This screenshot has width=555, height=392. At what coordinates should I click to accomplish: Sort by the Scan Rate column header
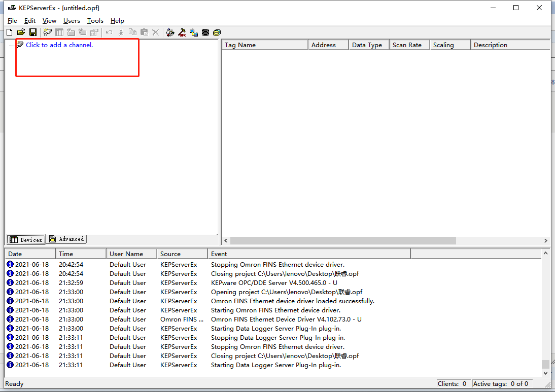pyautogui.click(x=409, y=45)
